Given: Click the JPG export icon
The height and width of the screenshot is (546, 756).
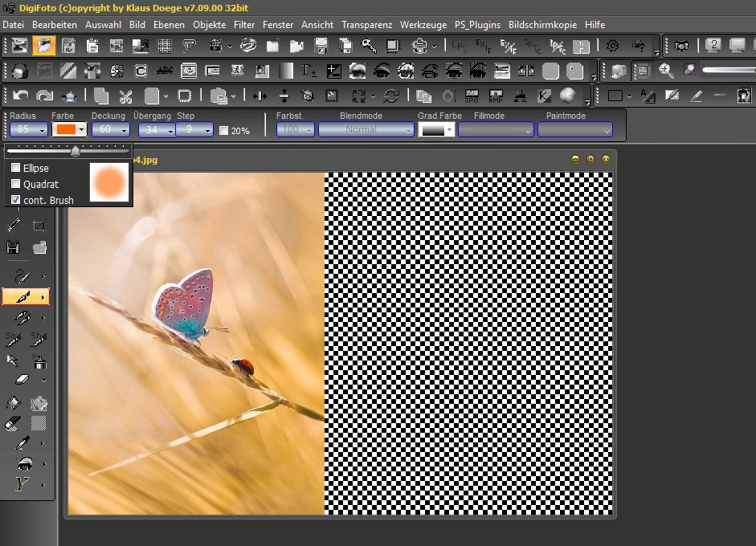Looking at the screenshot, I should (x=472, y=96).
